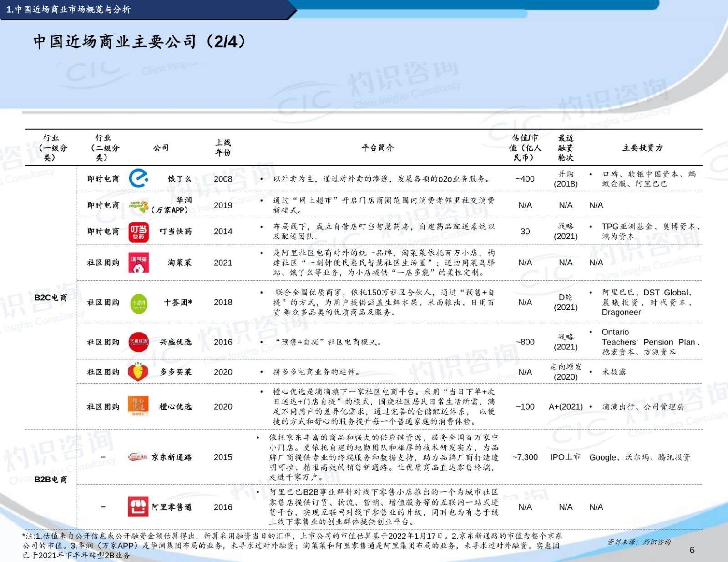Viewport: 728px width, 562px height.
Task: Click the 主要投资方 column header
Action: click(642, 147)
